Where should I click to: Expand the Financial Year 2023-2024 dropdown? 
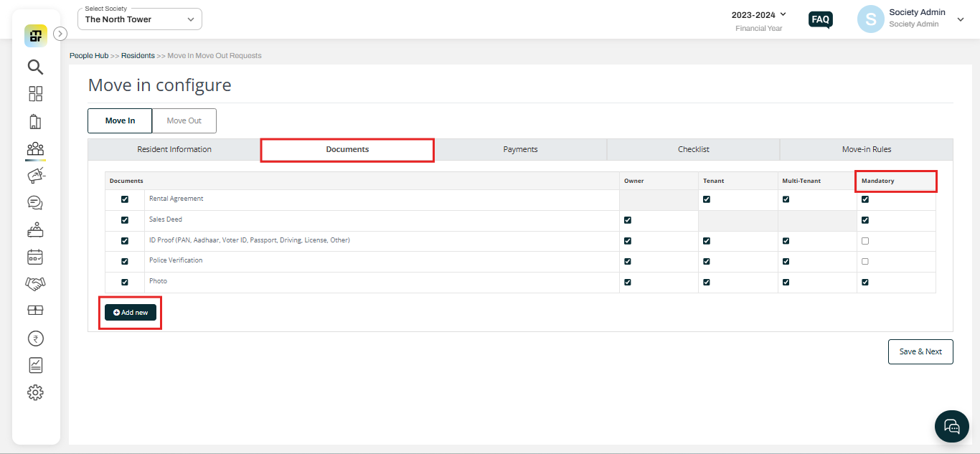point(759,14)
